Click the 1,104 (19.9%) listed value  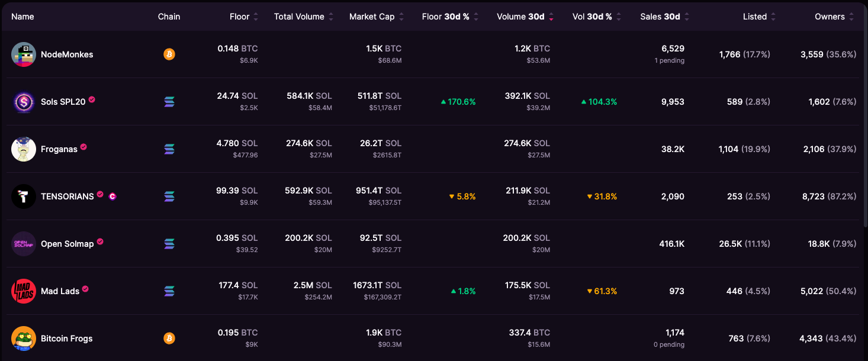pyautogui.click(x=744, y=149)
